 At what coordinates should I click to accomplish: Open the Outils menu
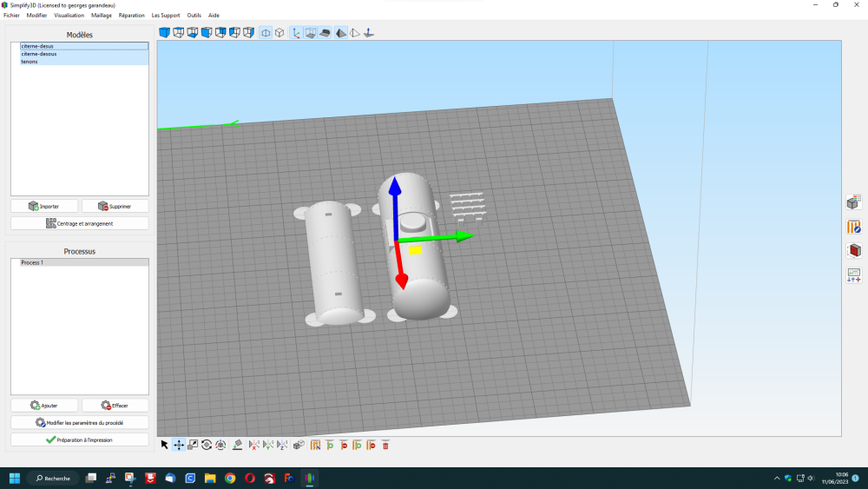(194, 16)
